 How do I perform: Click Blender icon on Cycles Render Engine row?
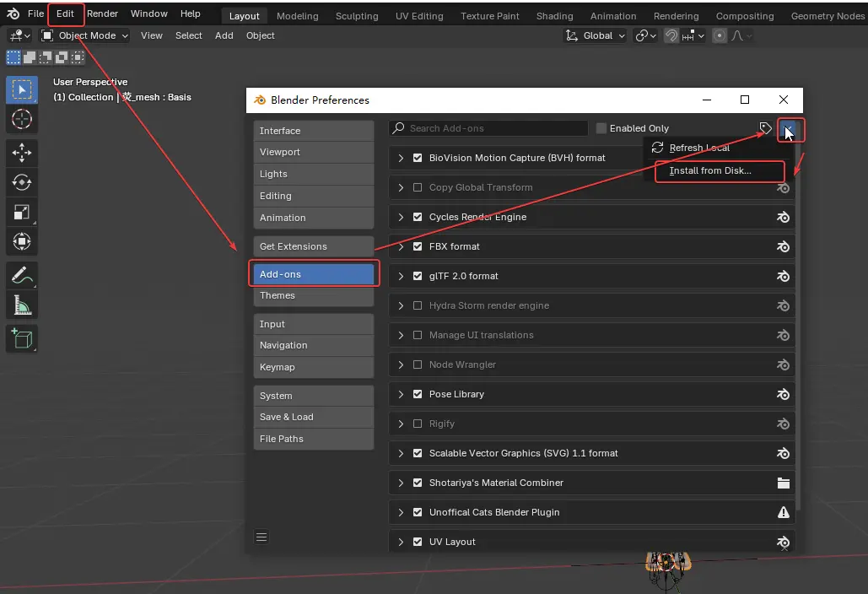click(784, 217)
